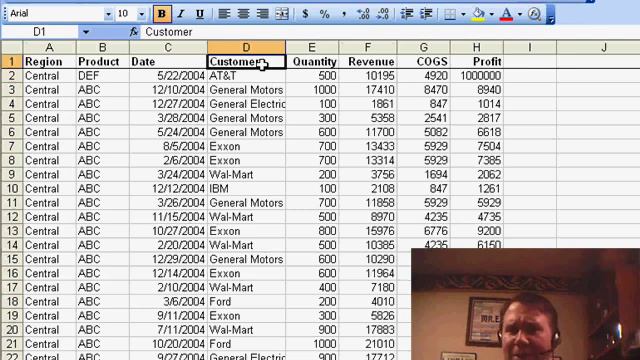Align text right
Viewport: 640px width, 360px height.
262,14
